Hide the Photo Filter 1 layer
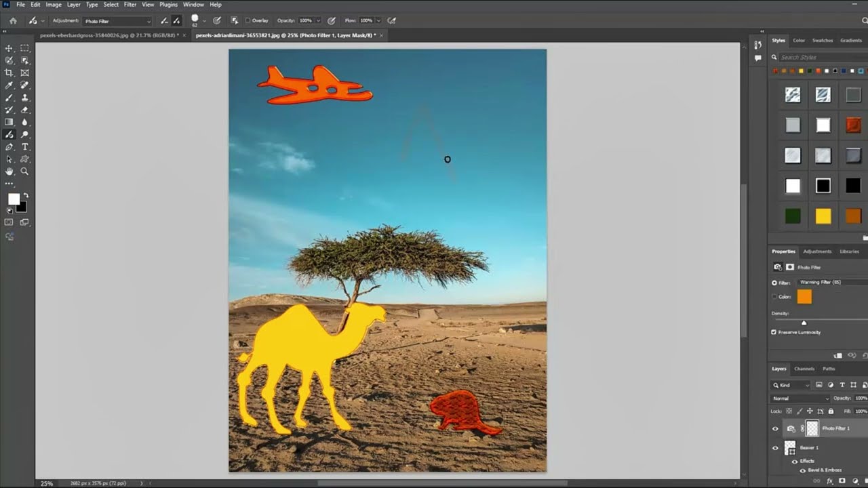Screen dimensions: 868x488 click(775, 428)
